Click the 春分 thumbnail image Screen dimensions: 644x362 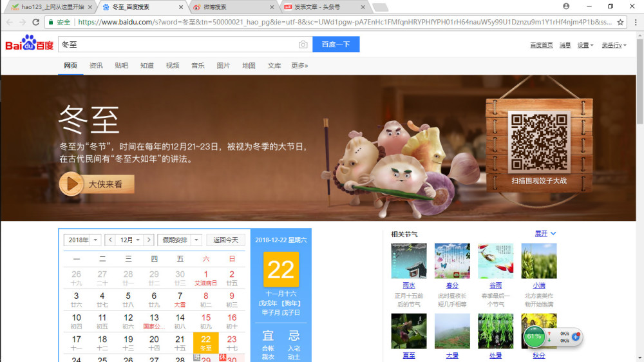[x=452, y=261]
